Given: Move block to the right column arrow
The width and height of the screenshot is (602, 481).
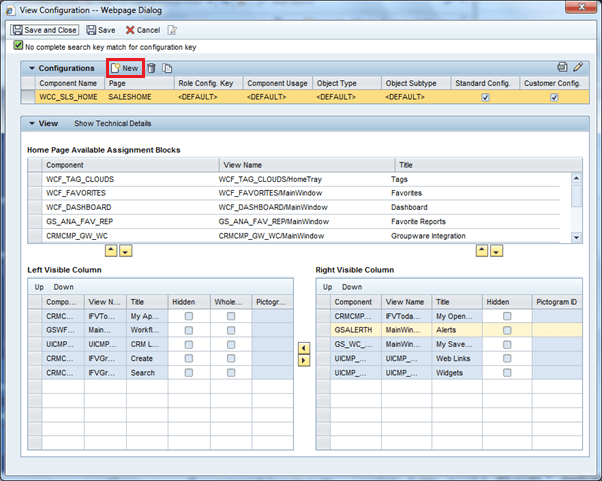Looking at the screenshot, I should tap(302, 360).
